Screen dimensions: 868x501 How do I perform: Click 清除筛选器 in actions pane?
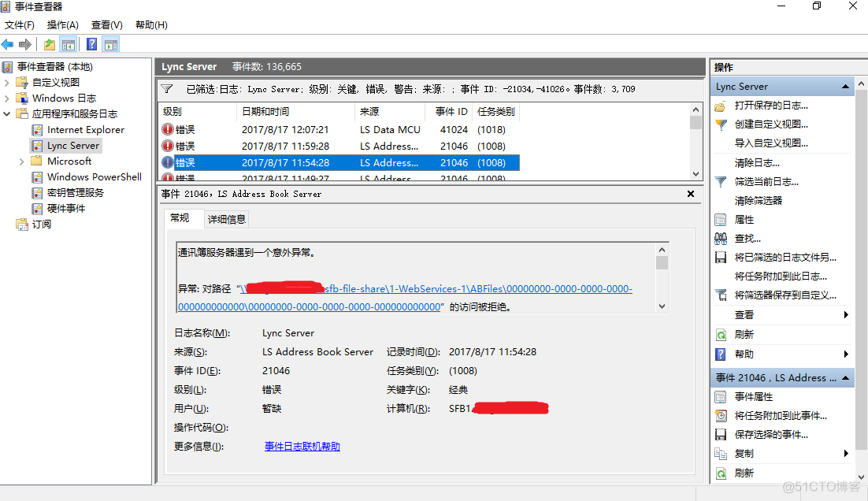(x=759, y=200)
